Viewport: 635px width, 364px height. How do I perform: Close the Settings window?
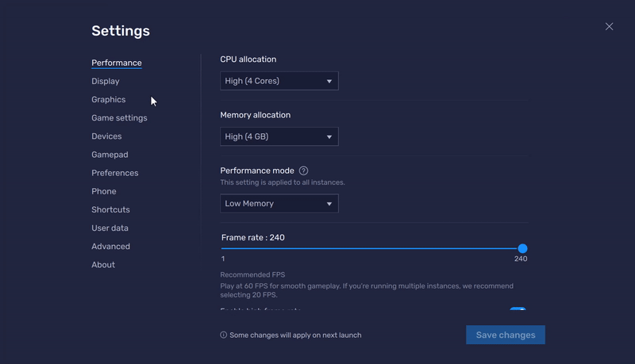click(x=609, y=26)
